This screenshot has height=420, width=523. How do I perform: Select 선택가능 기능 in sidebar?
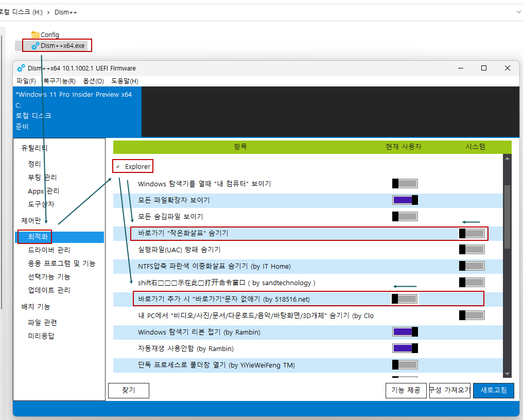click(x=49, y=276)
